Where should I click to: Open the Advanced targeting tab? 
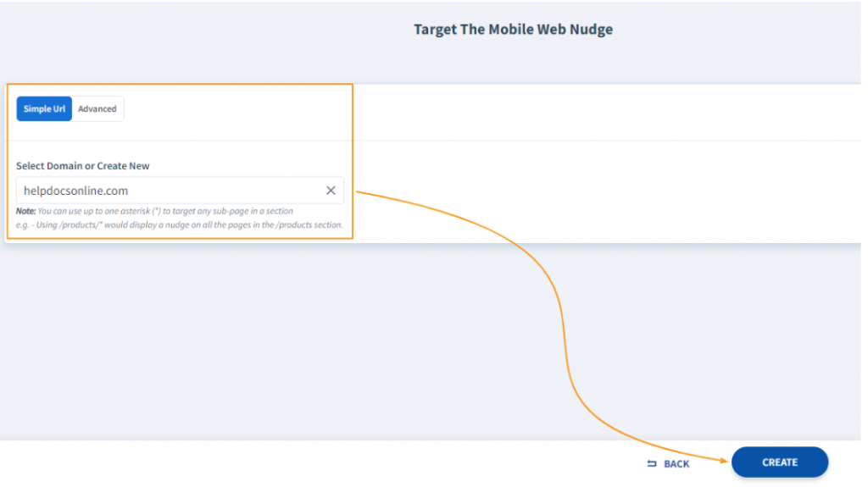pyautogui.click(x=97, y=109)
